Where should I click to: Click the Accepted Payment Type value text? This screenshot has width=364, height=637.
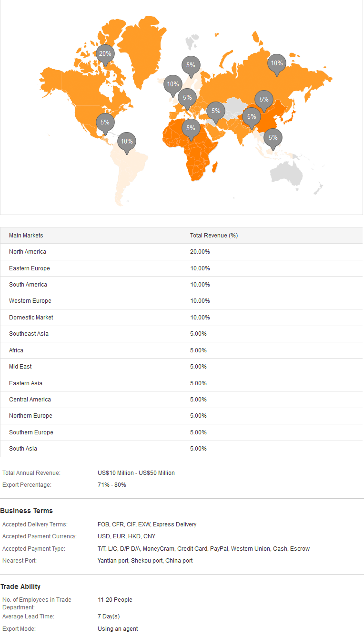point(203,549)
